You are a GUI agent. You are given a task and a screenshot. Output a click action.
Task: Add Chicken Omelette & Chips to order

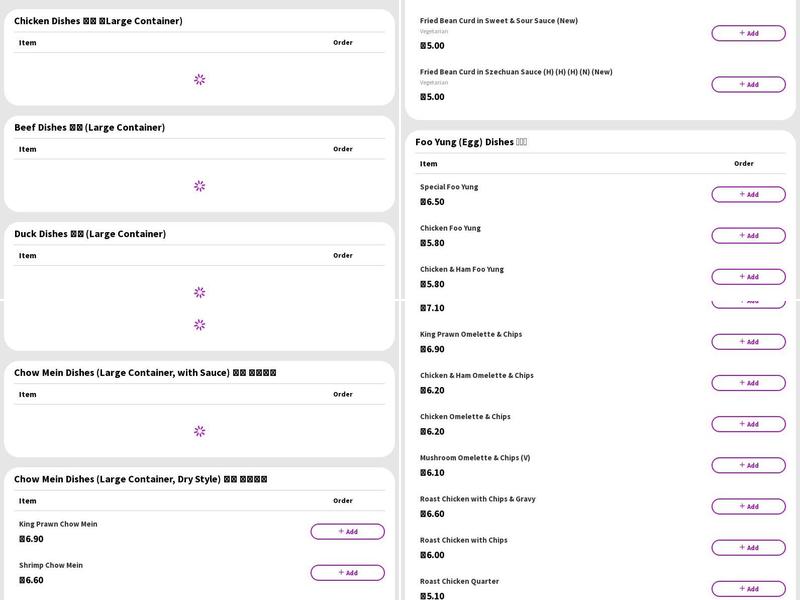tap(748, 423)
